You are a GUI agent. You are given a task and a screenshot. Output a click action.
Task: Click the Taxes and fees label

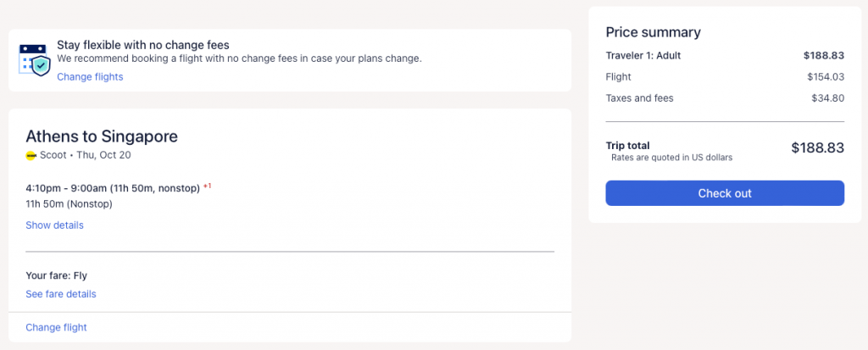click(639, 98)
